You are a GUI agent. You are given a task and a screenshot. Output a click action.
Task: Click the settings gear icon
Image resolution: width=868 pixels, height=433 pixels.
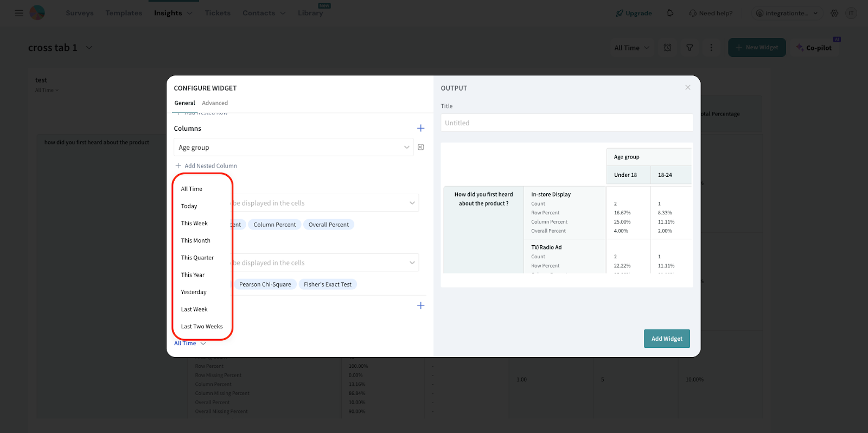[x=834, y=13]
